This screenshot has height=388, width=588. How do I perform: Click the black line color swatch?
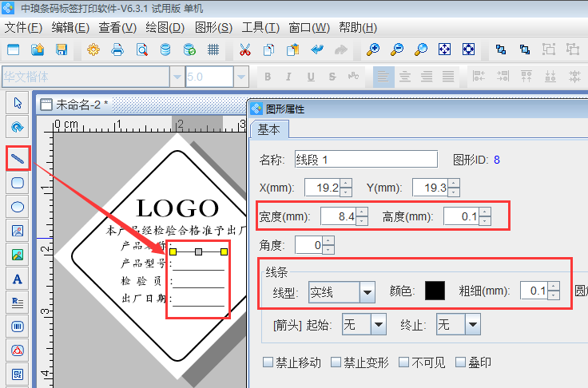(x=435, y=291)
